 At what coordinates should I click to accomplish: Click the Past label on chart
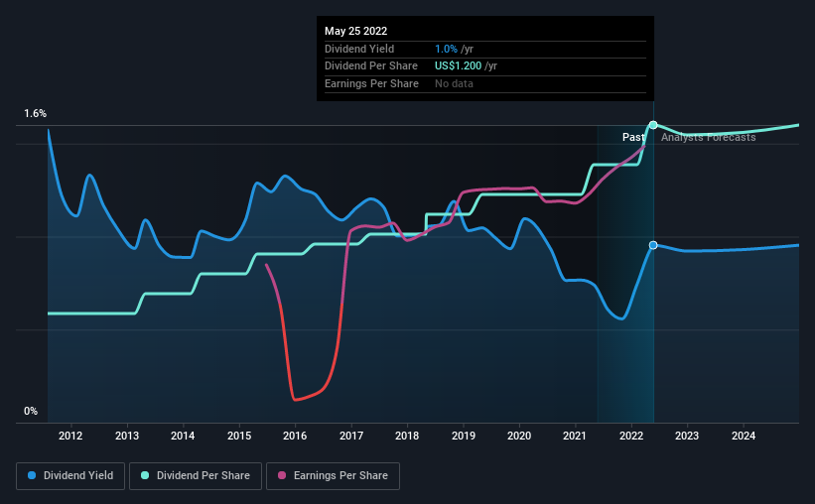(633, 137)
